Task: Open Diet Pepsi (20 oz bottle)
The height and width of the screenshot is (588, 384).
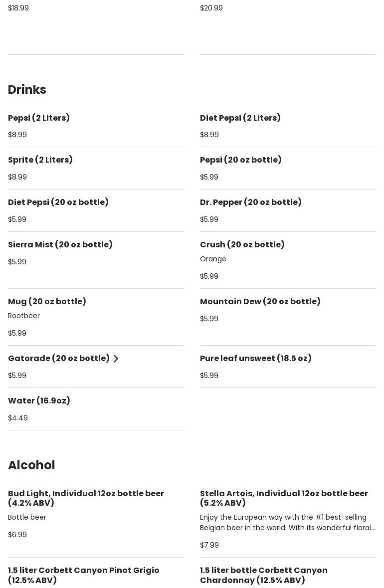Action: 58,202
